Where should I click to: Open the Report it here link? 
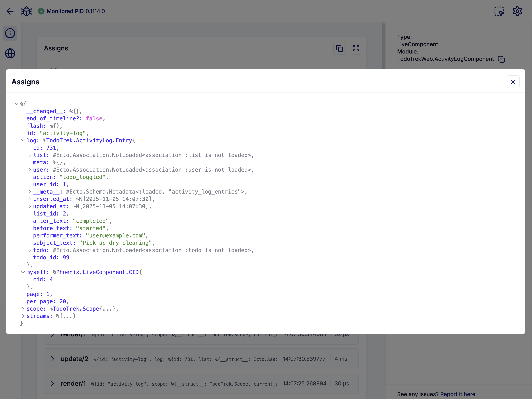point(458,394)
